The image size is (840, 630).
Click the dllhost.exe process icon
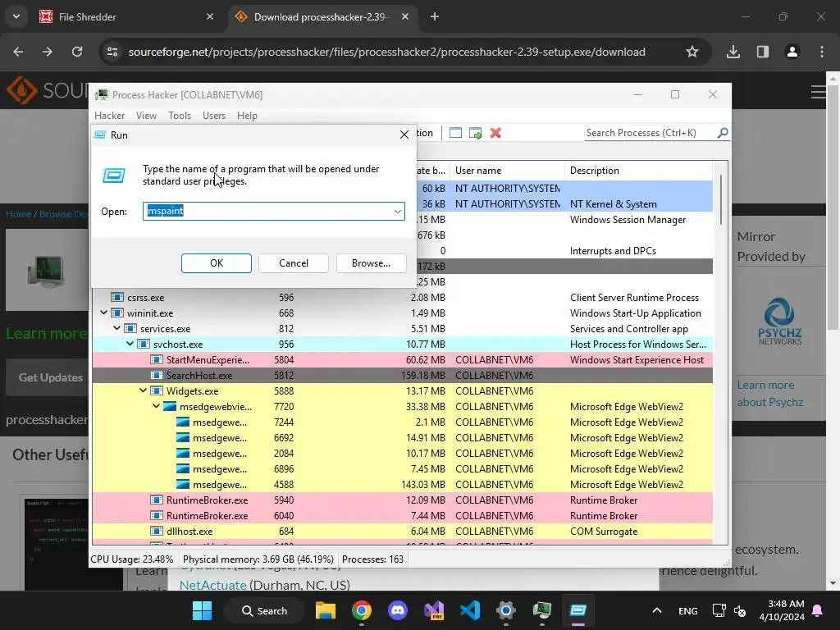(157, 532)
